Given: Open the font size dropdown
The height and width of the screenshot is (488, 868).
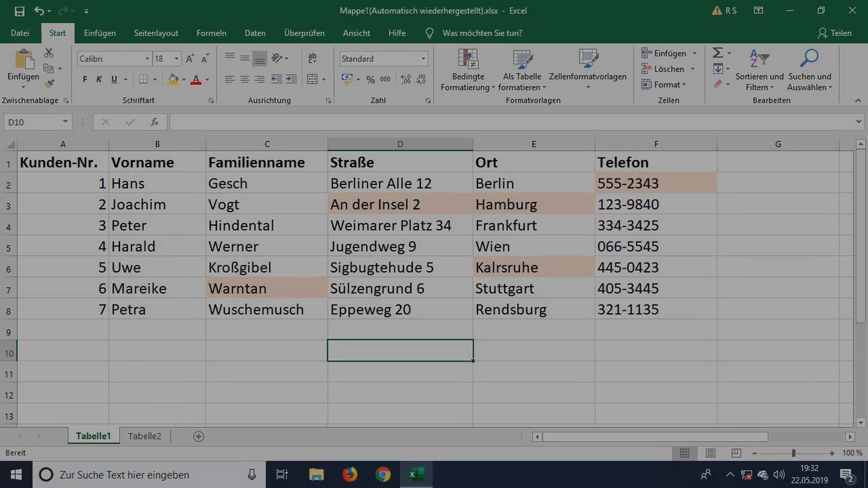Looking at the screenshot, I should point(176,59).
